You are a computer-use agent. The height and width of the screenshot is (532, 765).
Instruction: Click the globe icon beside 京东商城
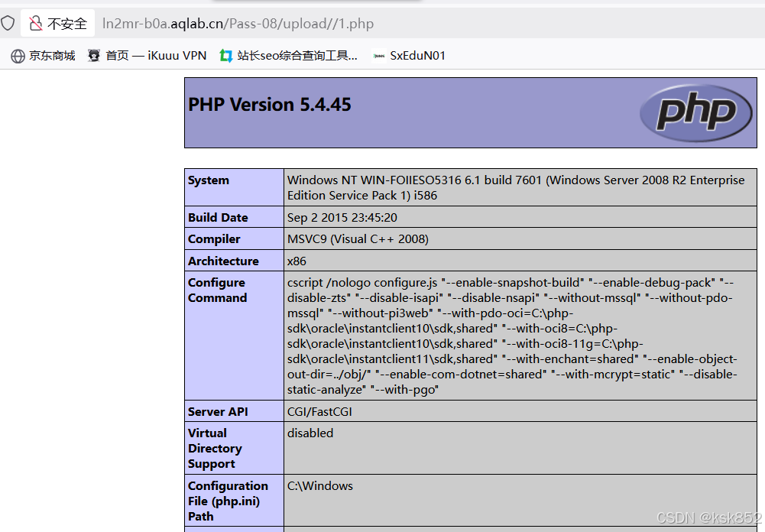click(x=18, y=56)
